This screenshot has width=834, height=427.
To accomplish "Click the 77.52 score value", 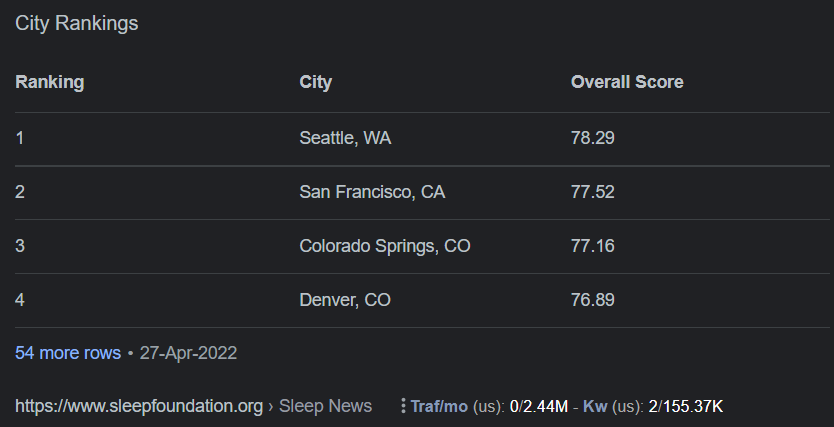I will [x=593, y=192].
